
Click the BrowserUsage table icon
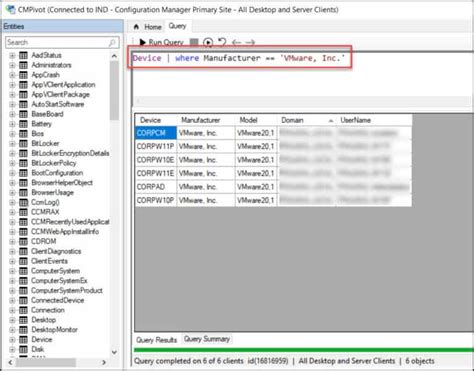[23, 193]
